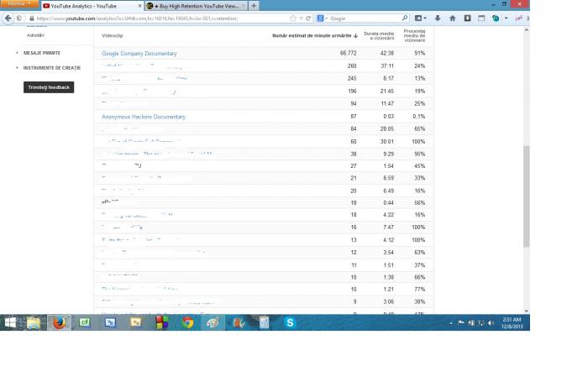Viewport: 588px width, 366px height.
Task: Select the 91% percentage value
Action: 420,53
